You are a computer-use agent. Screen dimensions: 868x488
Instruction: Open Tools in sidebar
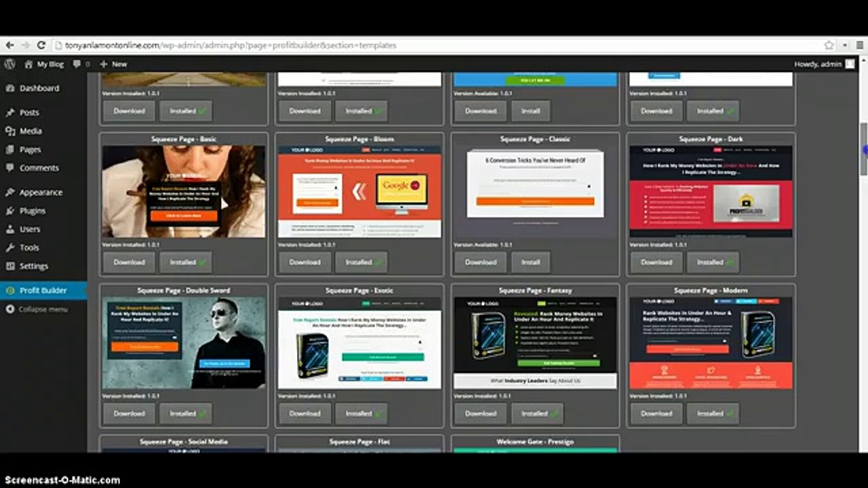pos(29,247)
